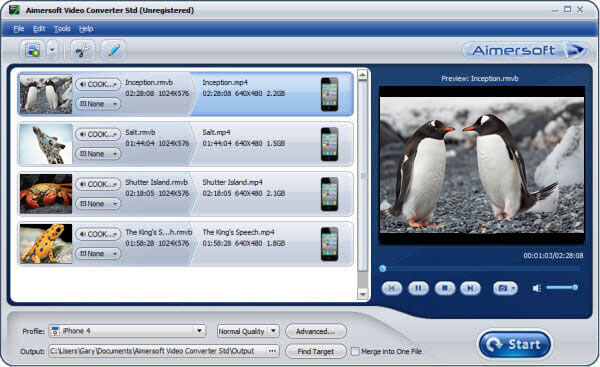Open the Tools menu
Screen dimensions: 600x367
click(x=62, y=29)
